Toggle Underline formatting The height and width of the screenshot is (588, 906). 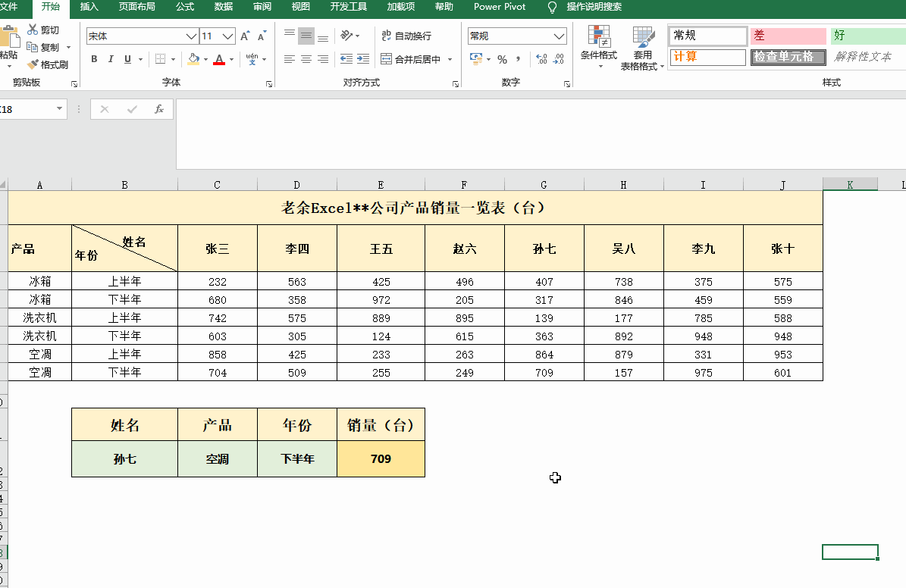(x=127, y=59)
